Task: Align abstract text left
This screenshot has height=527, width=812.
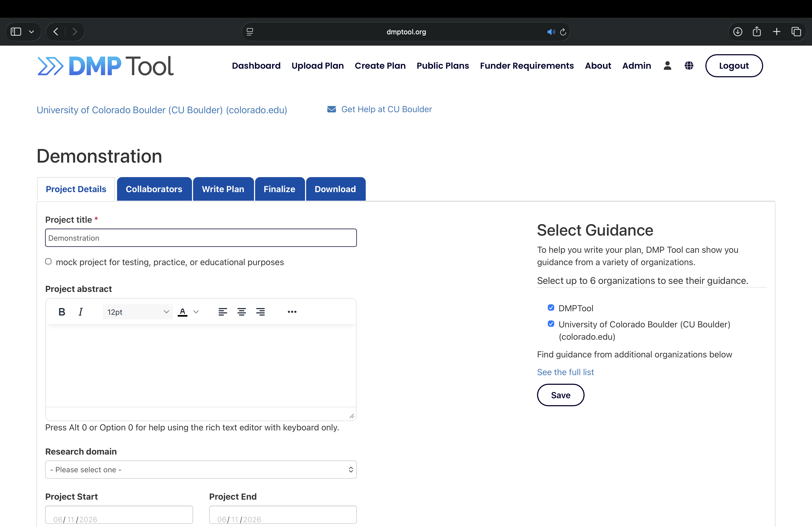Action: click(x=222, y=312)
